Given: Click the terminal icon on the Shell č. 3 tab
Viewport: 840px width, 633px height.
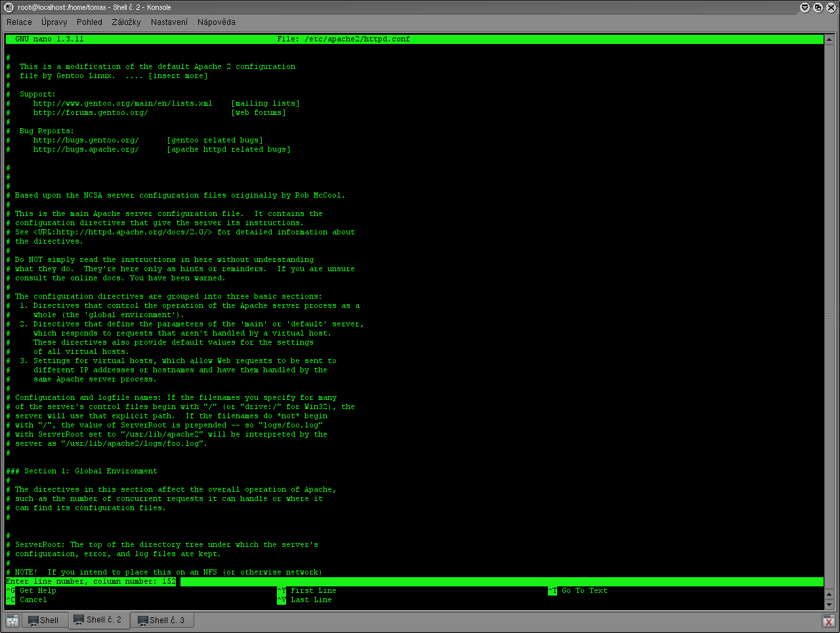Looking at the screenshot, I should pos(142,621).
